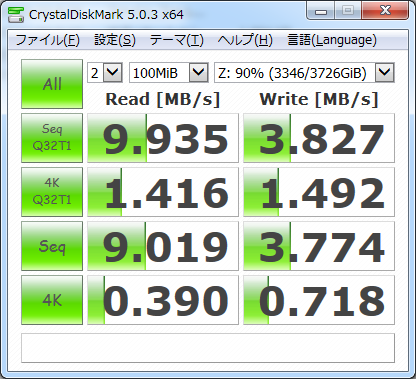Run the Seq Q32T1 benchmark
The image size is (416, 379).
(52, 138)
